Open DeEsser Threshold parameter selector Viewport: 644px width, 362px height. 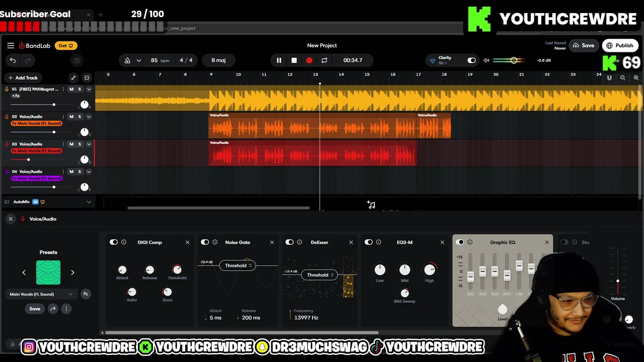(320, 275)
